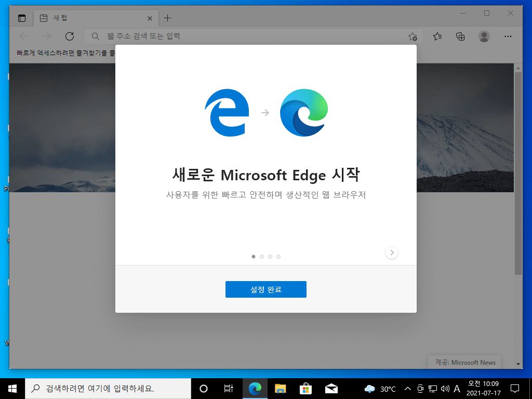Click the volume icon in system tray
The height and width of the screenshot is (399, 532).
[x=445, y=389]
